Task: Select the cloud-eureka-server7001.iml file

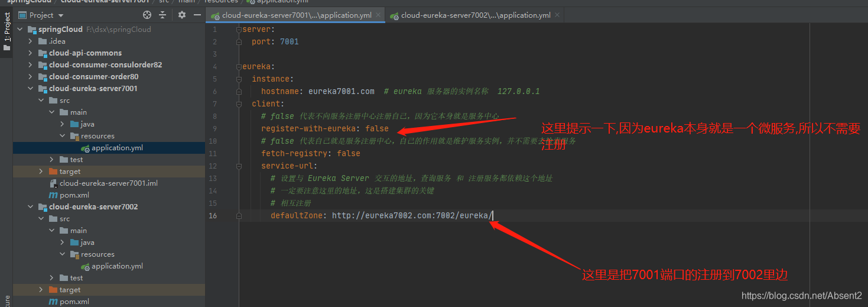Action: pyautogui.click(x=109, y=183)
